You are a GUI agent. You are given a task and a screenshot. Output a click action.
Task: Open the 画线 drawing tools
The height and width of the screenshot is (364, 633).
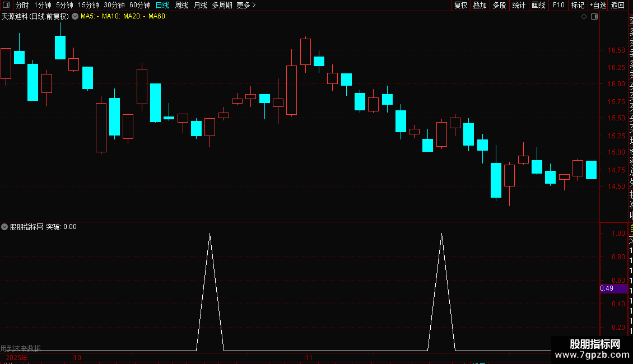(538, 5)
